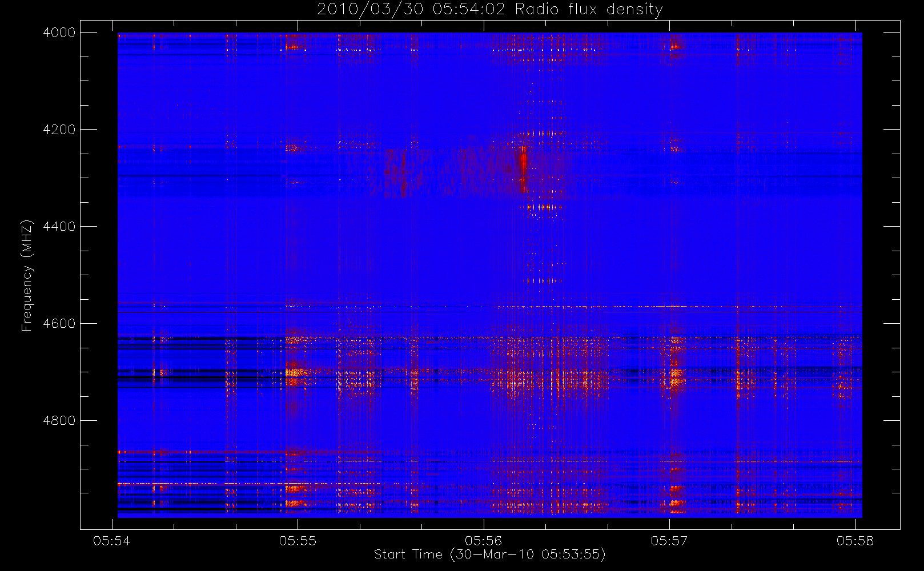Click the 05:56 time tick label
The height and width of the screenshot is (571, 924).
pyautogui.click(x=483, y=541)
